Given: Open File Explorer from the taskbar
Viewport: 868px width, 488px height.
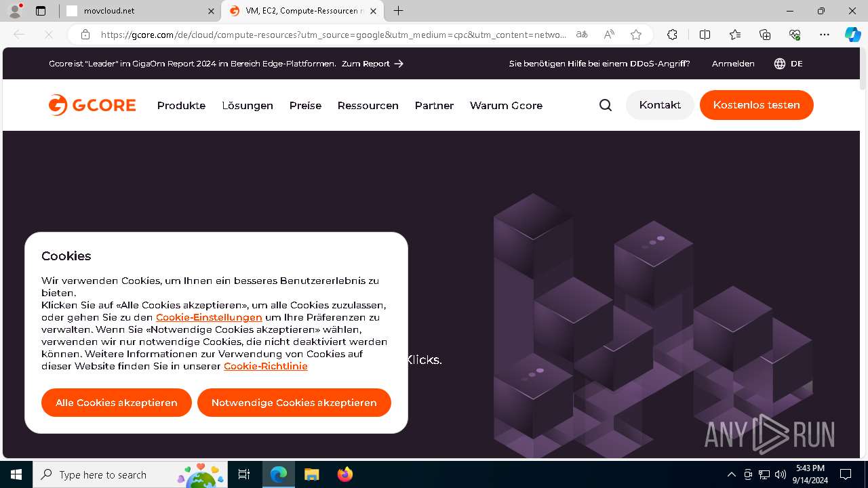Looking at the screenshot, I should 311,474.
